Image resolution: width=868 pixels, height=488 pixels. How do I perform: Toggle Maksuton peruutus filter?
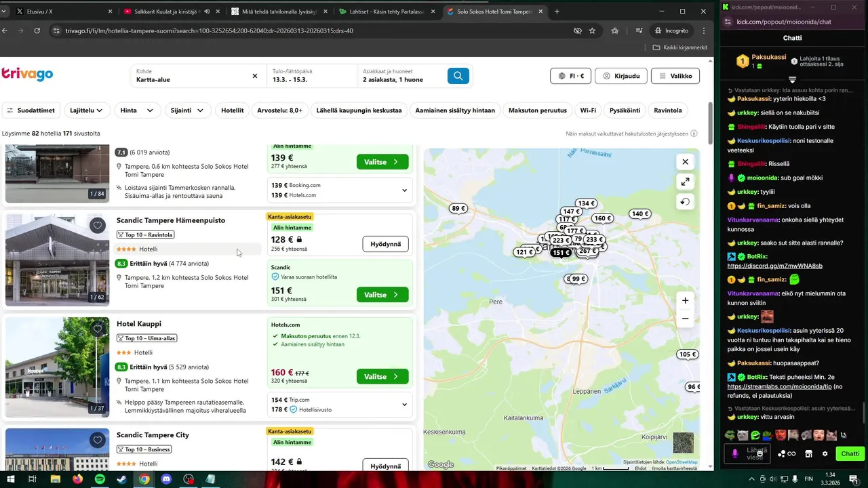point(538,110)
